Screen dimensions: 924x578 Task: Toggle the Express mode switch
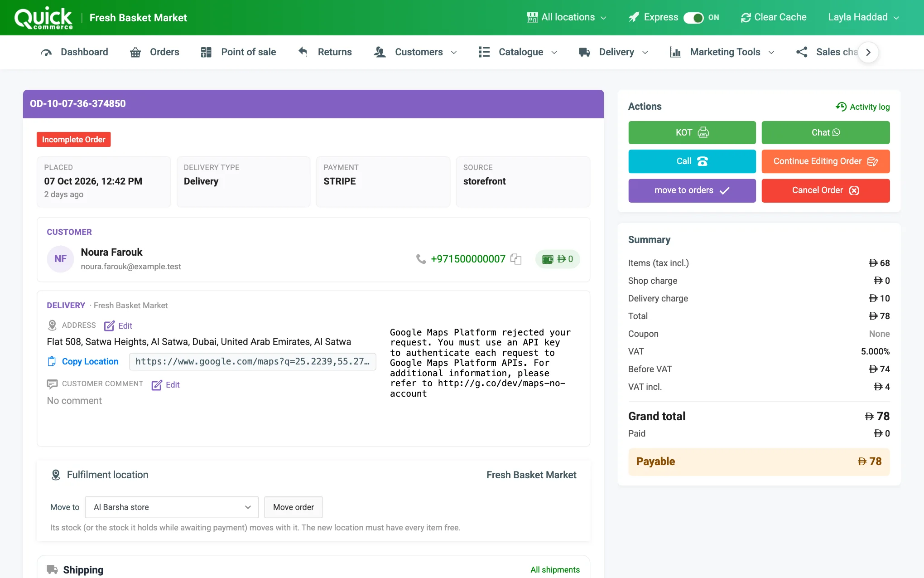(x=693, y=18)
